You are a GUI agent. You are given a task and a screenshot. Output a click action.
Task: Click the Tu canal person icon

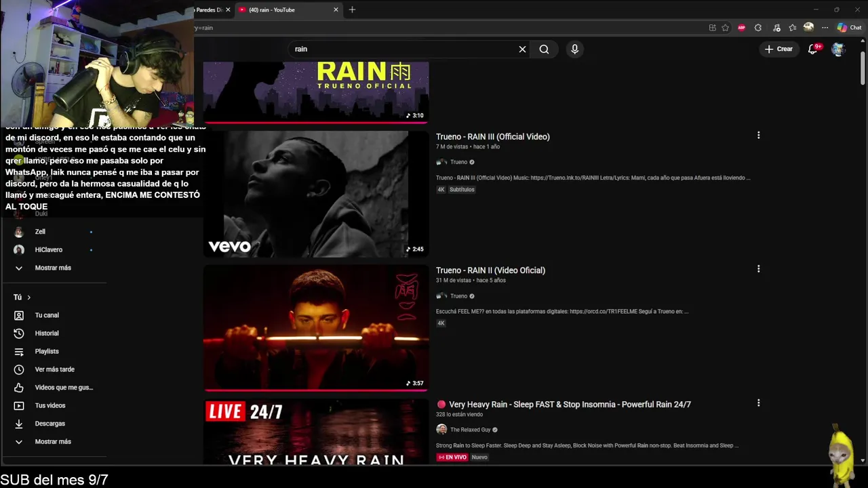(19, 315)
